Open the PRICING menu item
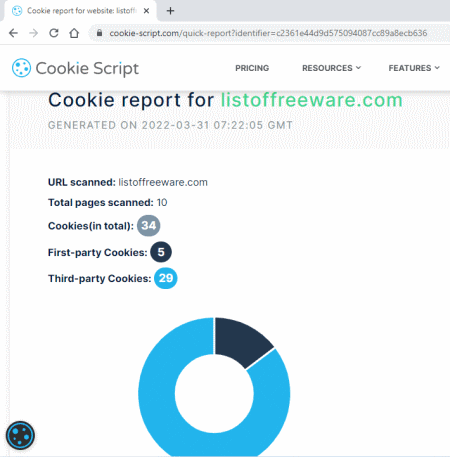The width and height of the screenshot is (450, 457). coord(252,68)
